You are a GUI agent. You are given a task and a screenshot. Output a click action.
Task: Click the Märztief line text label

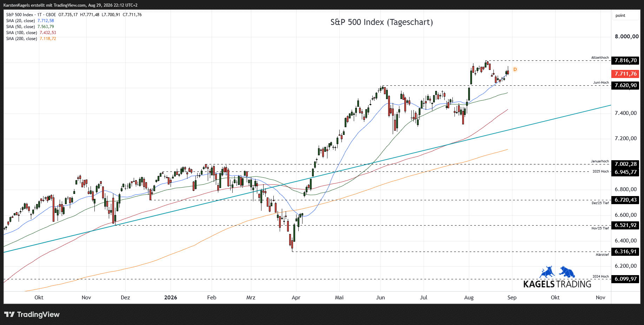(x=602, y=254)
